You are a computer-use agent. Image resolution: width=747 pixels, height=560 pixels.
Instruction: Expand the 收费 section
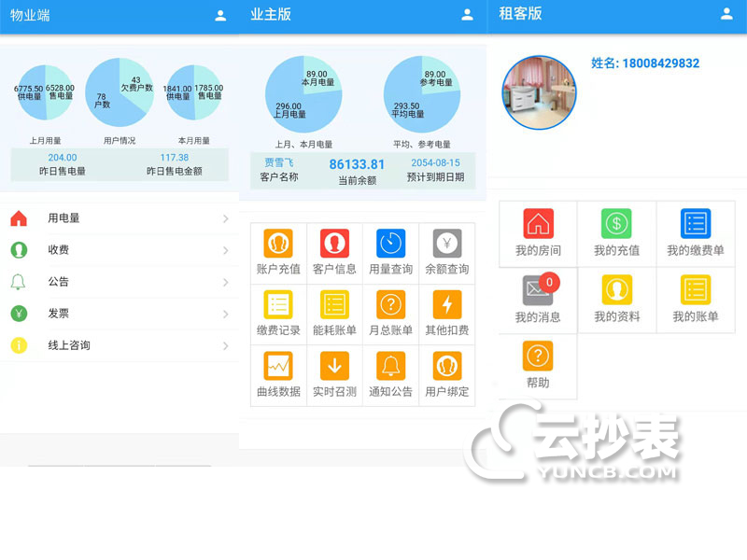(x=112, y=250)
